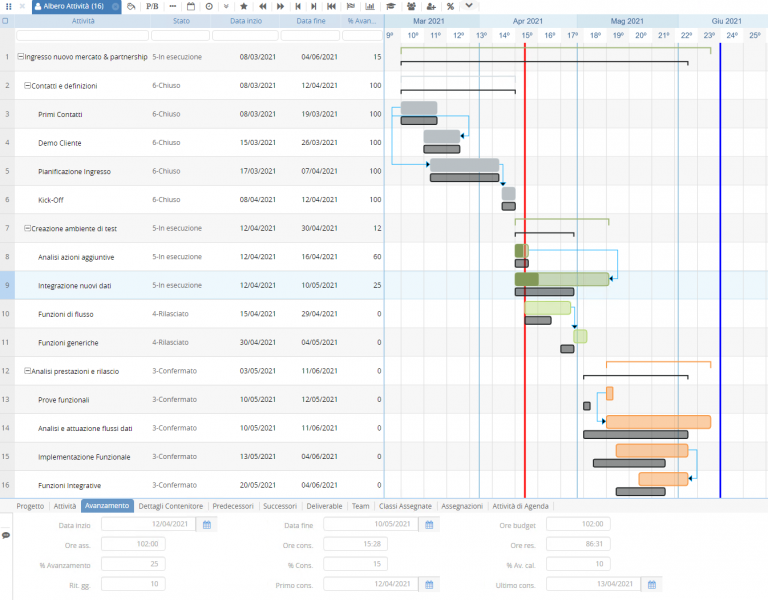Collapse Creazione ambiente di test node

click(x=27, y=228)
